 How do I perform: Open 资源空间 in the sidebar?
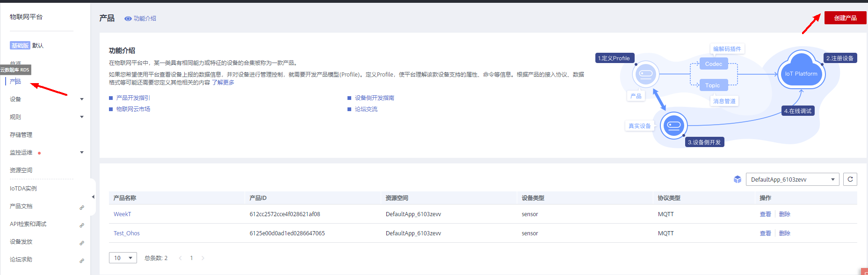click(21, 170)
